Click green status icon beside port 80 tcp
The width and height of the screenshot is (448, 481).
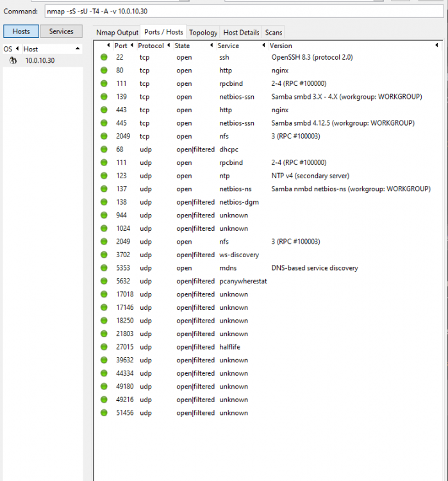(104, 71)
